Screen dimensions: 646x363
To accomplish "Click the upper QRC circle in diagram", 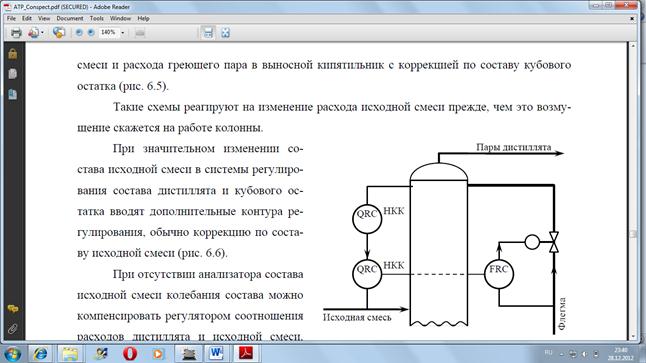I will (367, 219).
